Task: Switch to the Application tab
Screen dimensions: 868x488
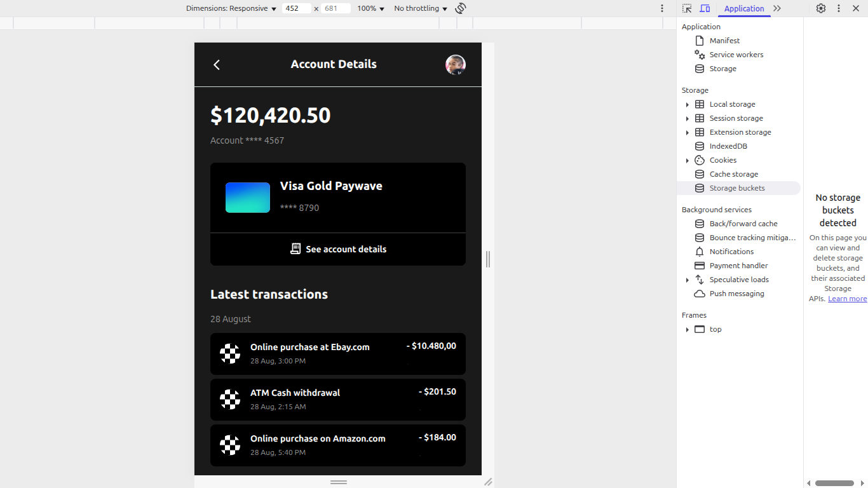Action: pyautogui.click(x=743, y=8)
